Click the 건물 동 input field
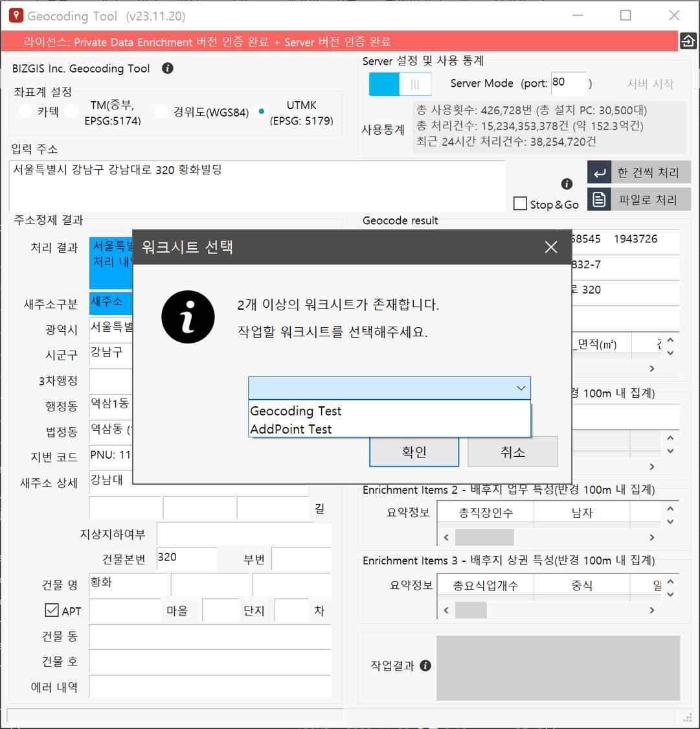Screen dimensions: 700x729 coord(210,636)
